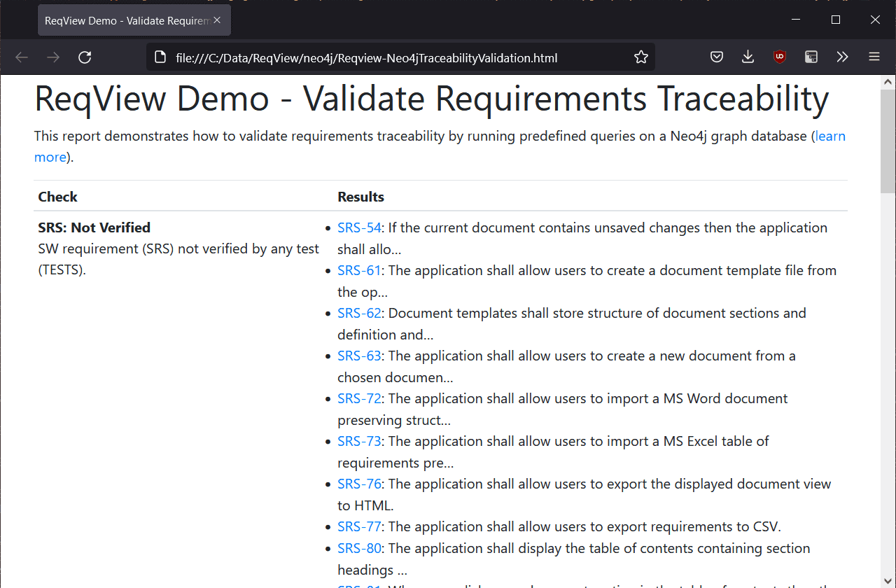Screen dimensions: 896x588
Task: Open the Pocket save icon
Action: [717, 57]
